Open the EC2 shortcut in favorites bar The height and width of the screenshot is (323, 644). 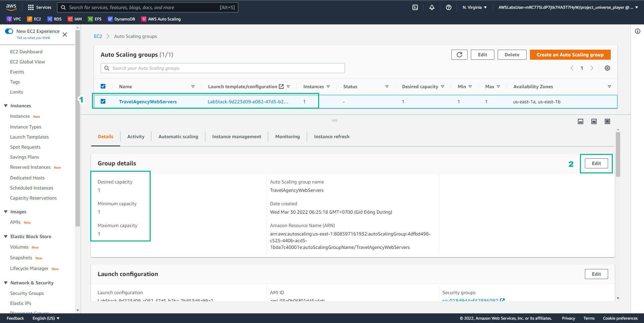(x=34, y=19)
